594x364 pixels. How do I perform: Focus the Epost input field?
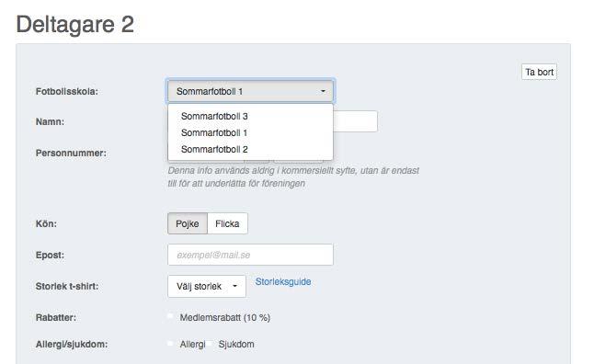coord(250,255)
